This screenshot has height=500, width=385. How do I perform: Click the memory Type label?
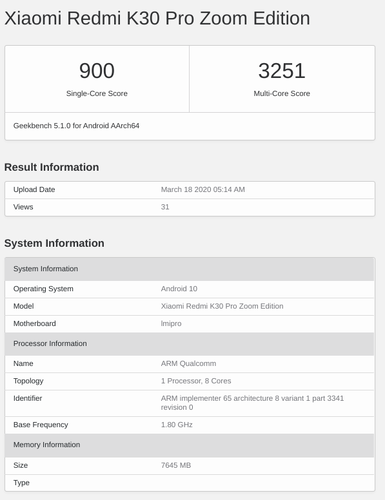click(x=21, y=483)
